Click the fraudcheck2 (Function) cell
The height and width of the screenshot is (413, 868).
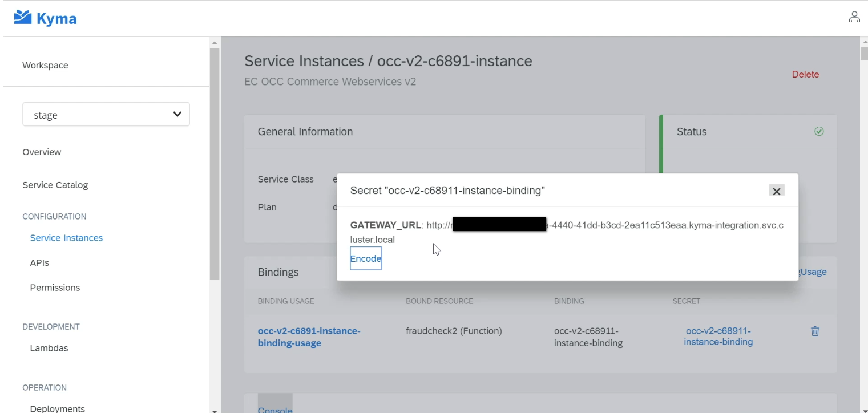point(454,331)
